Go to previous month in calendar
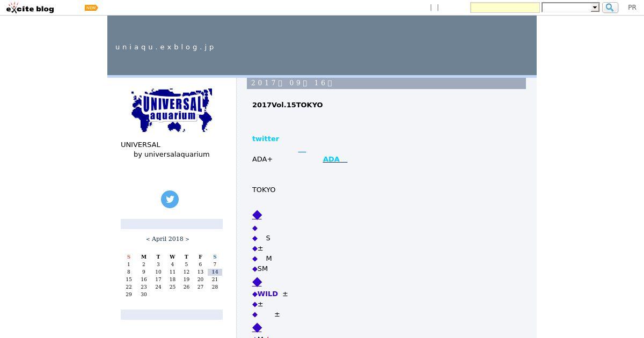Viewport: 644px width, 338px height. (148, 239)
